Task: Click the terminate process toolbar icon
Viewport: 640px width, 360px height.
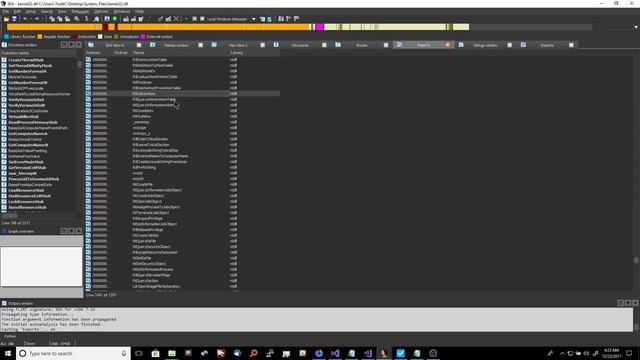Action: tap(202, 19)
